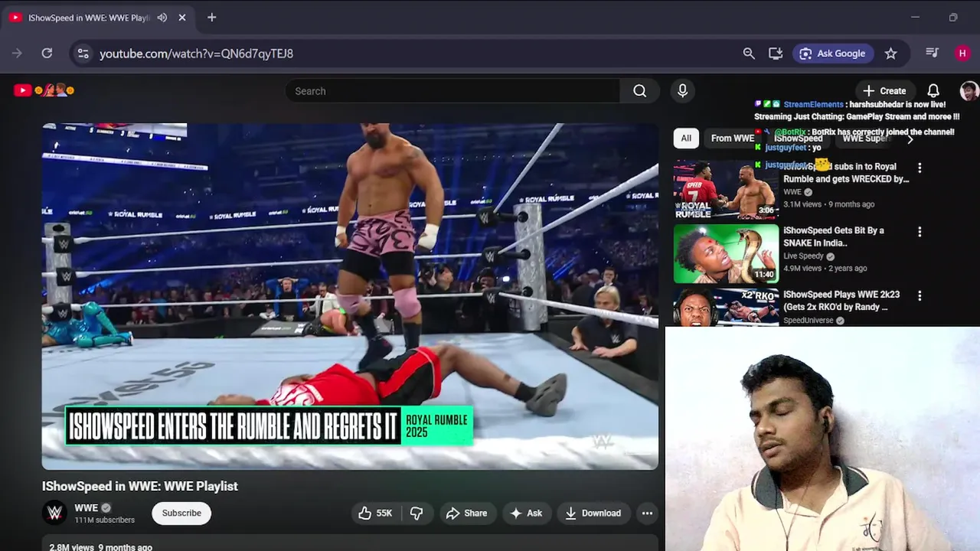View site information icon in address bar
This screenshot has height=551, width=980.
click(83, 53)
